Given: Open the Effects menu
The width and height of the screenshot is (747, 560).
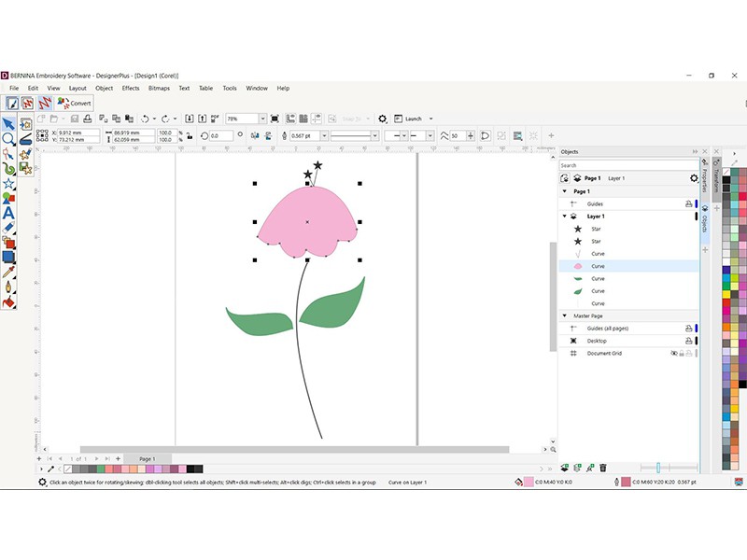Looking at the screenshot, I should 131,89.
